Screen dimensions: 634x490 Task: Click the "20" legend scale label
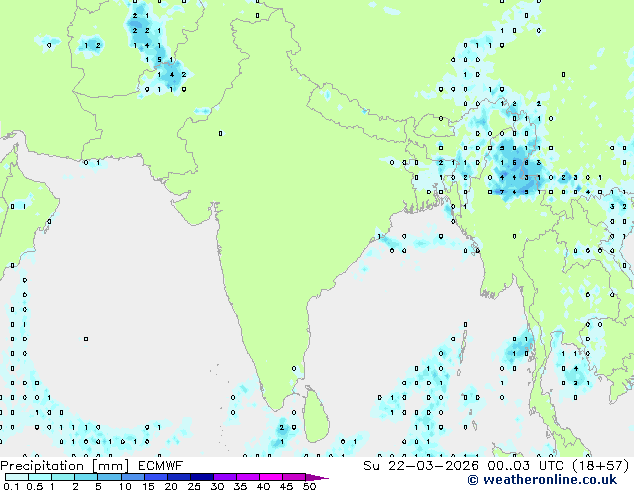point(171,486)
